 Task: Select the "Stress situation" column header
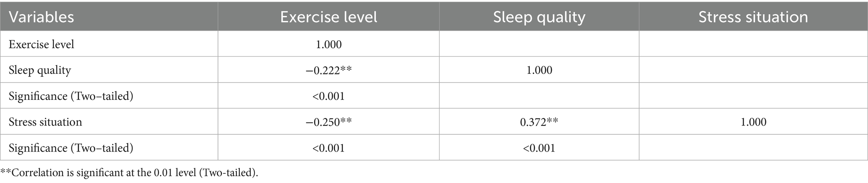pyautogui.click(x=753, y=17)
